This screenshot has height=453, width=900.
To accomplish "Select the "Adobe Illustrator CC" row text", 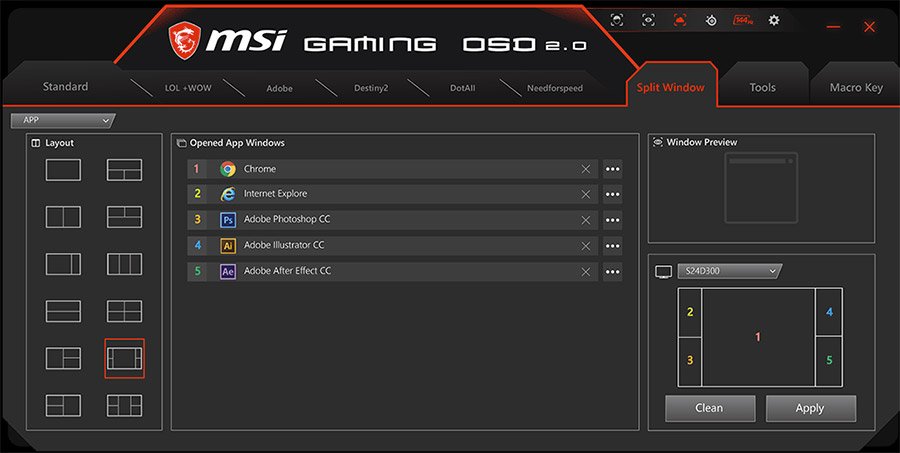I will pos(284,245).
